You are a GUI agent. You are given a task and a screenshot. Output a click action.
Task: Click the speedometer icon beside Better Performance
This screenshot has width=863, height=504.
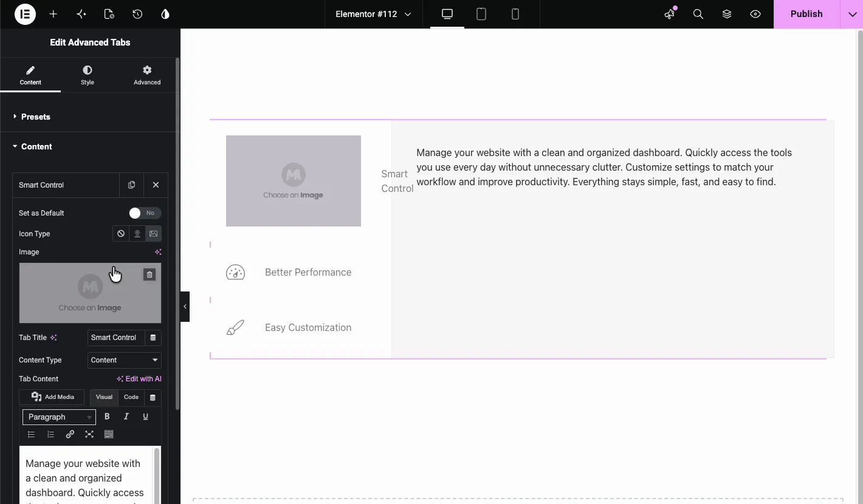(x=235, y=272)
